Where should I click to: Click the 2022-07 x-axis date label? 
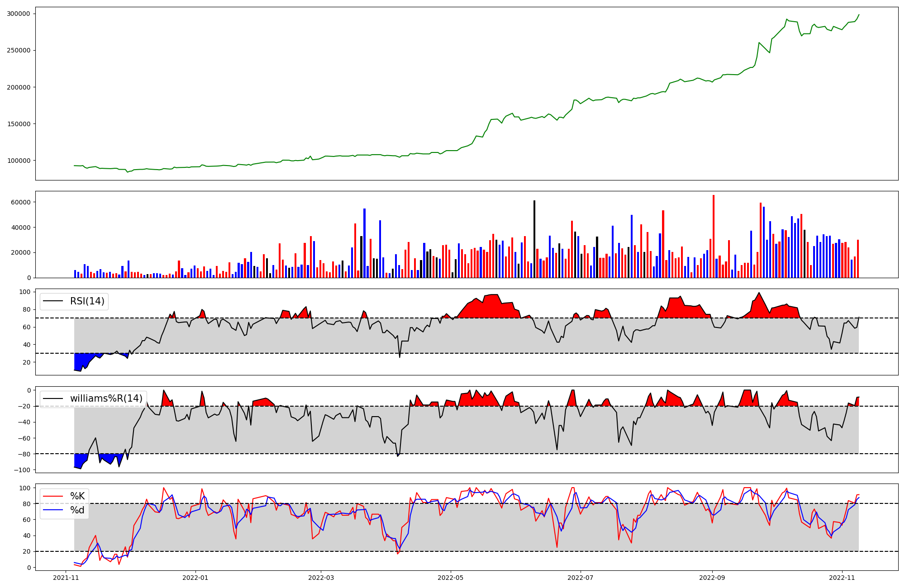581,578
